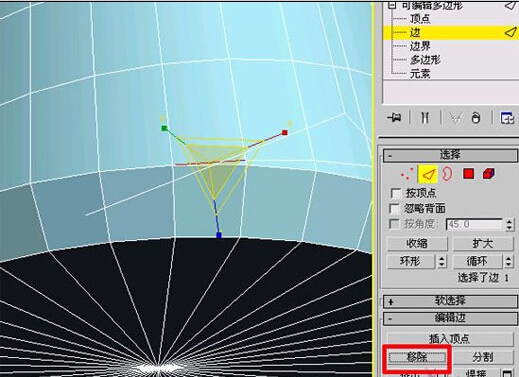Screen dimensions: 519x377
Task: Click the Pin Stack pushpin icon
Action: 395,118
